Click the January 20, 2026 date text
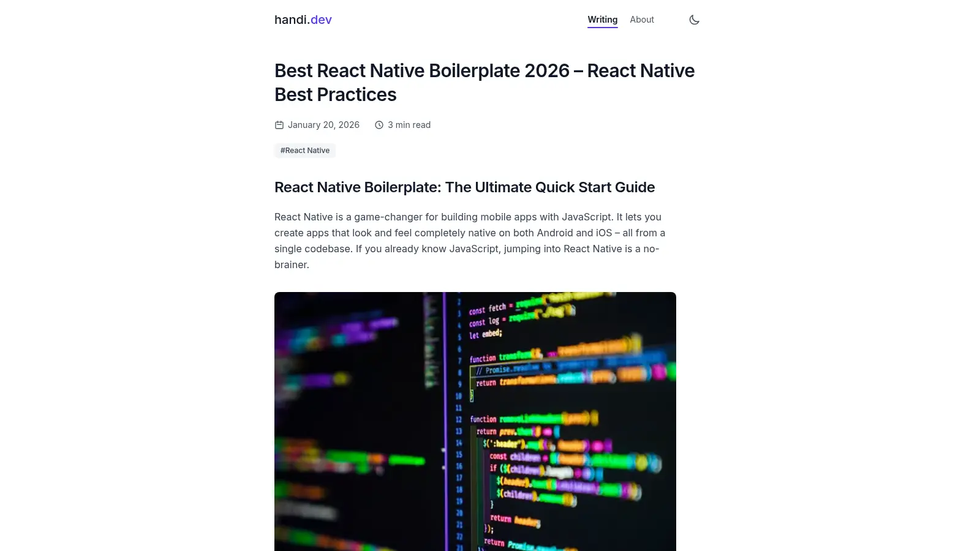The image size is (980, 551). (323, 125)
